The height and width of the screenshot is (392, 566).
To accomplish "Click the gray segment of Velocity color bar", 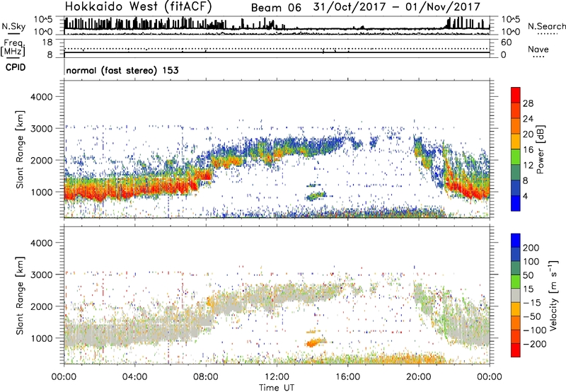I will tap(516, 295).
